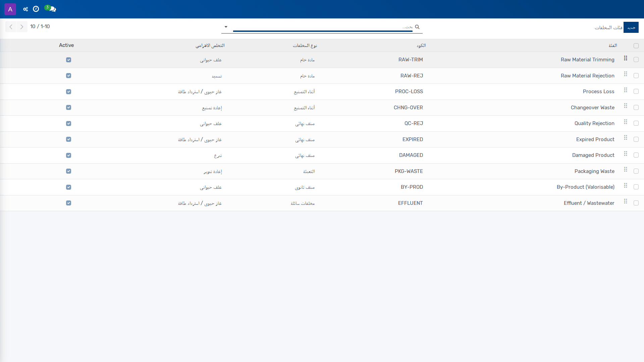The image size is (644, 362).
Task: Grab the drag handle for the Packaging Waste row
Action: 626,170
